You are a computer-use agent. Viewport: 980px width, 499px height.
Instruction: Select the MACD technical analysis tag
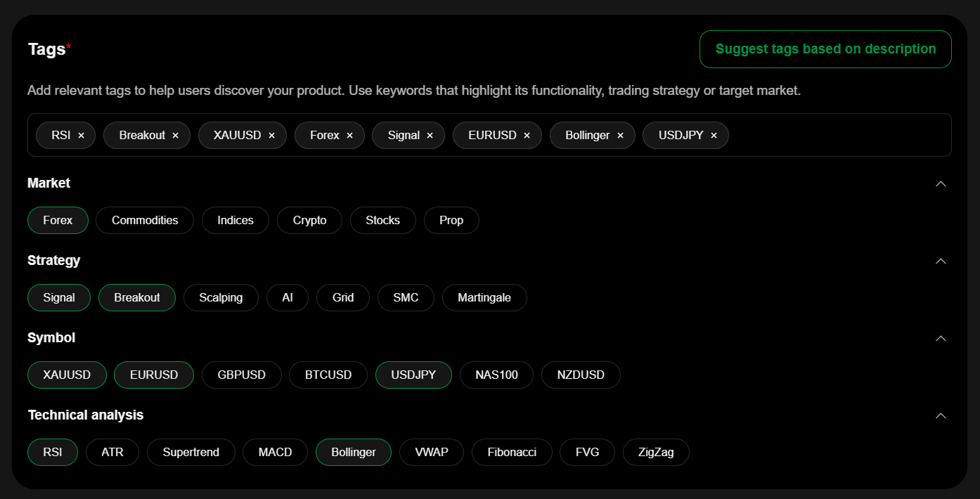point(275,452)
